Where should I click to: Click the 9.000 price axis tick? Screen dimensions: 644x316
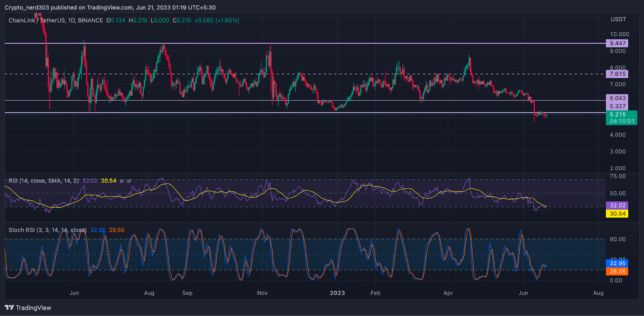(x=618, y=51)
